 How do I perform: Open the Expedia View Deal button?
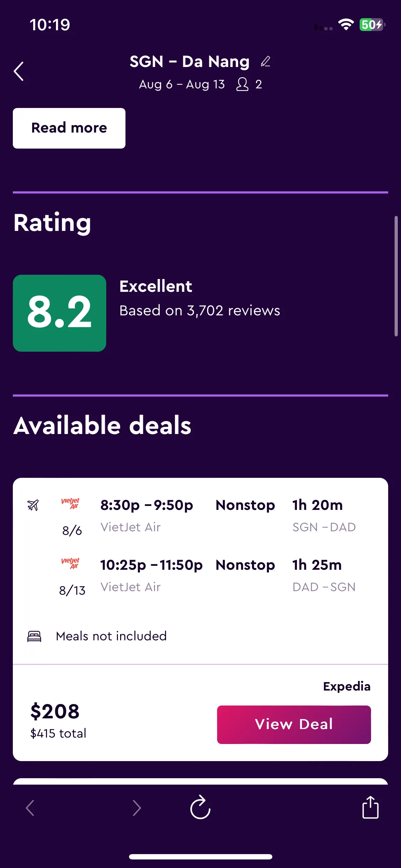point(294,724)
